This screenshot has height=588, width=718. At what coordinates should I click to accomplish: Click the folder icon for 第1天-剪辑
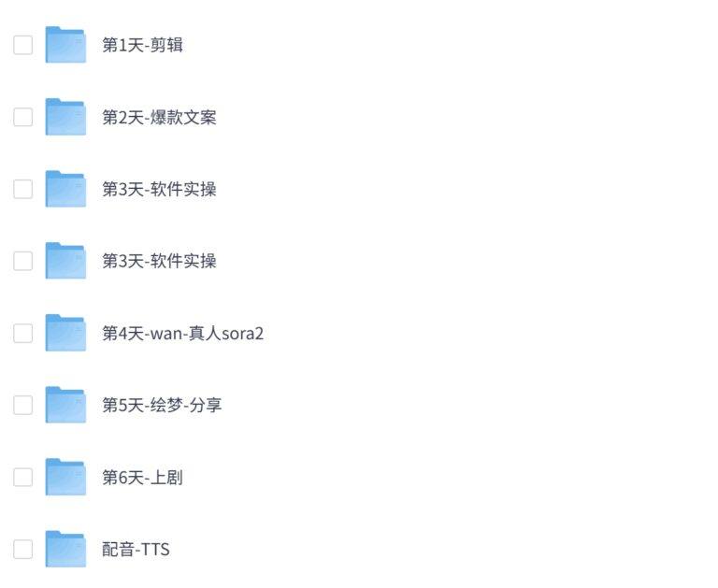point(65,45)
